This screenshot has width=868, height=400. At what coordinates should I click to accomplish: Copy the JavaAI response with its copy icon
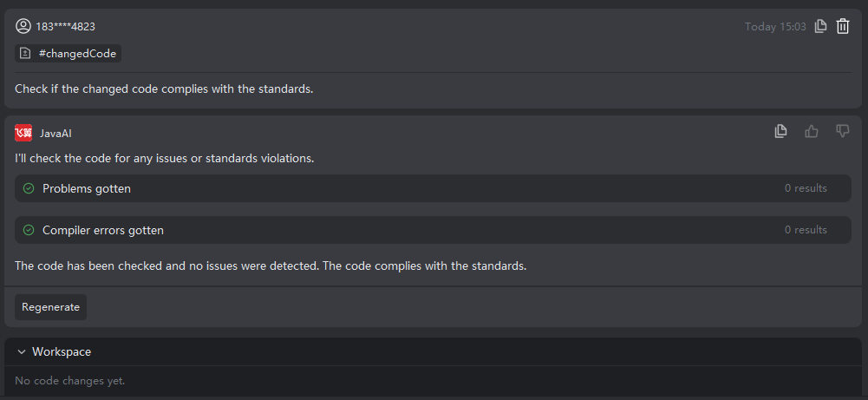tap(780, 131)
